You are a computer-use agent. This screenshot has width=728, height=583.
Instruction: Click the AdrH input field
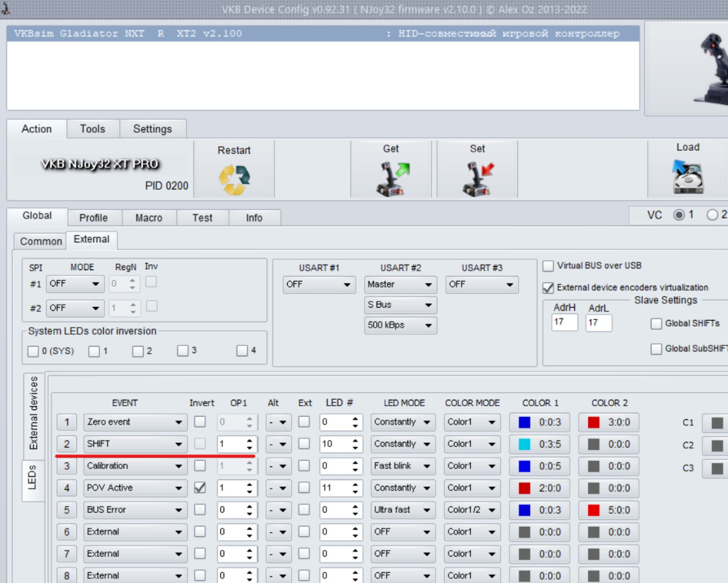click(x=564, y=322)
